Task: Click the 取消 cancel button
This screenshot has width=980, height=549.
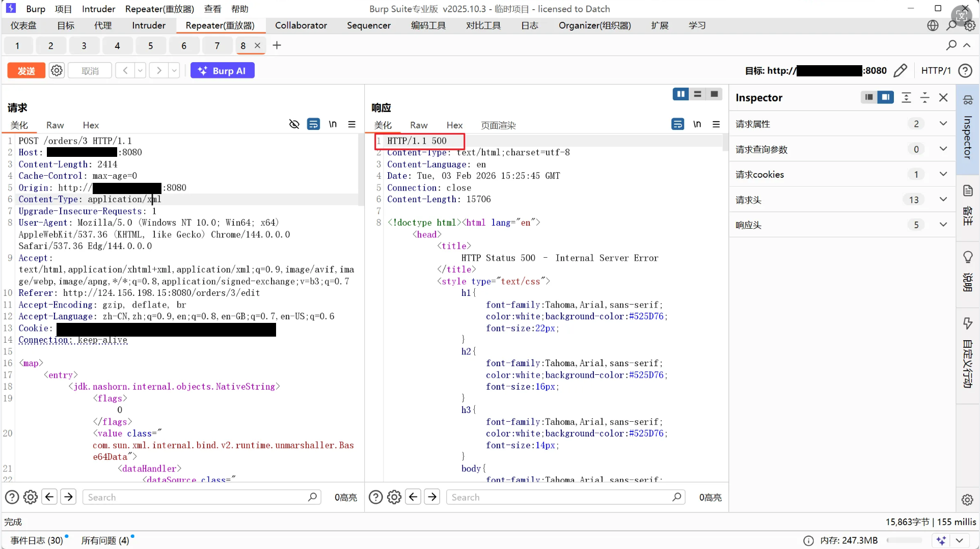Action: [x=90, y=70]
